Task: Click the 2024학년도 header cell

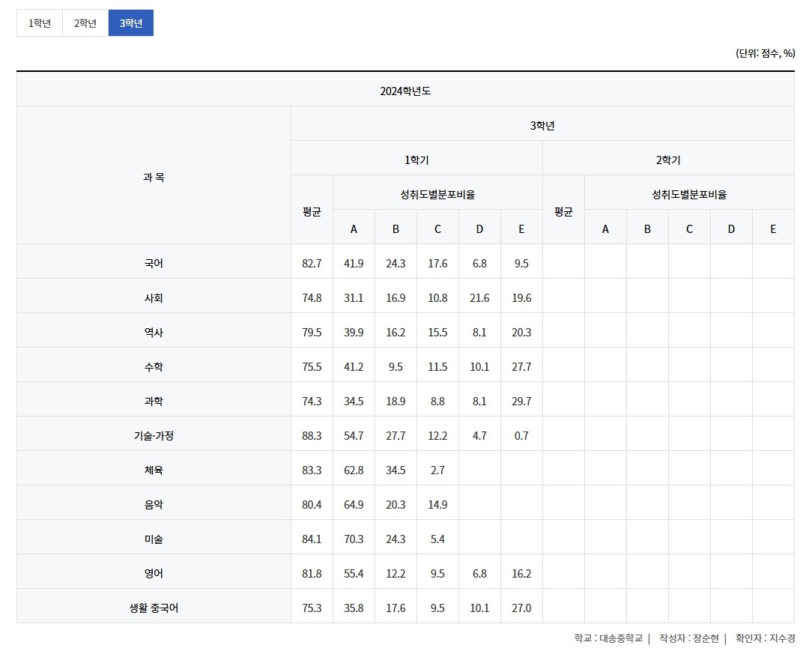Action: pos(405,91)
